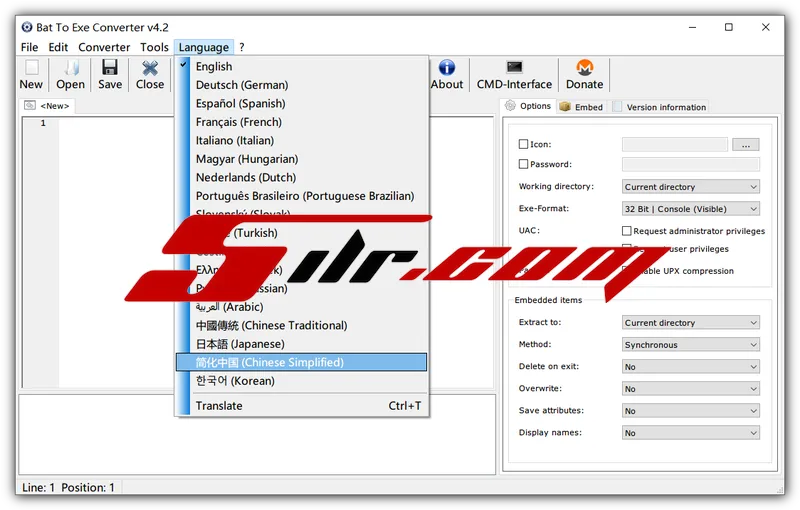
Task: Click Translate menu entry
Action: pos(302,406)
